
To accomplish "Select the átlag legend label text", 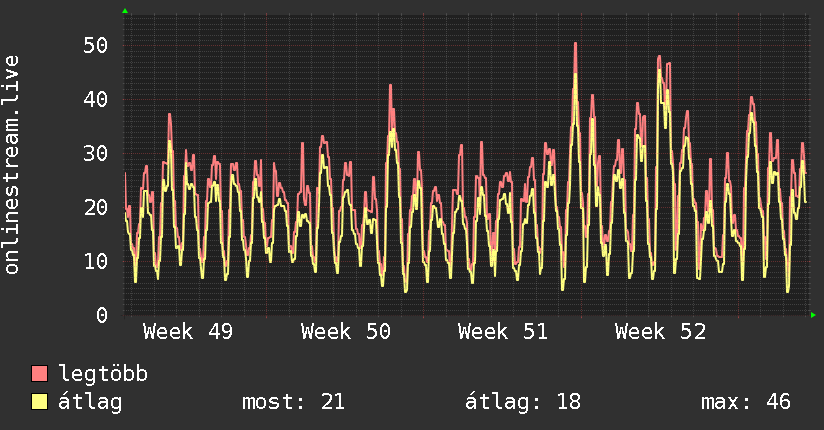I will [x=90, y=402].
